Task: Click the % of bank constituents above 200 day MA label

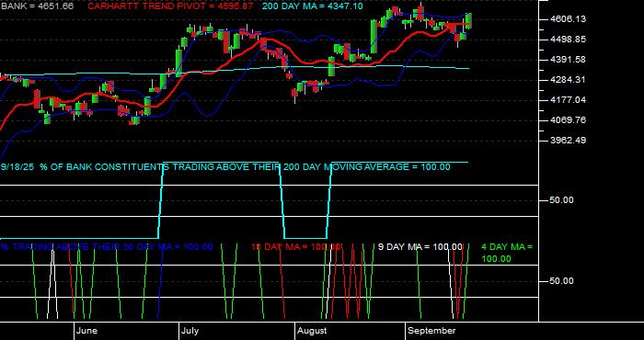Action: pos(225,167)
